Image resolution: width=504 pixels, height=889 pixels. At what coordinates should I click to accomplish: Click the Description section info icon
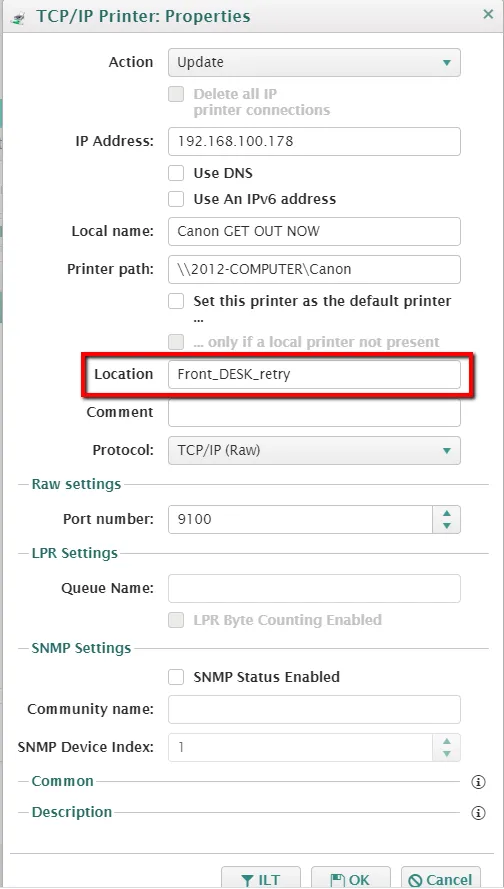pyautogui.click(x=478, y=813)
